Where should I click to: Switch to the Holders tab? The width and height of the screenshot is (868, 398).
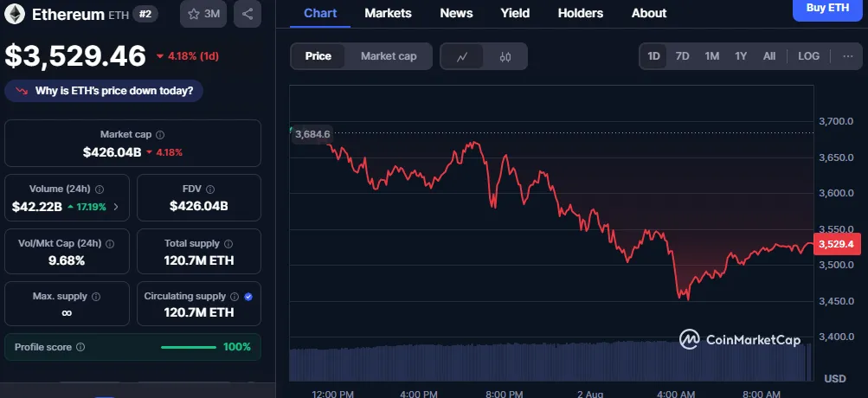pyautogui.click(x=581, y=13)
